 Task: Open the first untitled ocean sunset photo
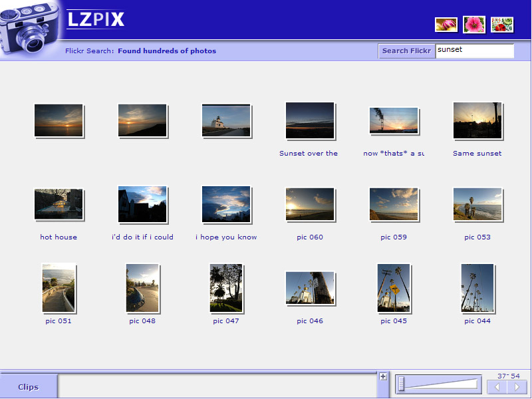[x=59, y=120]
